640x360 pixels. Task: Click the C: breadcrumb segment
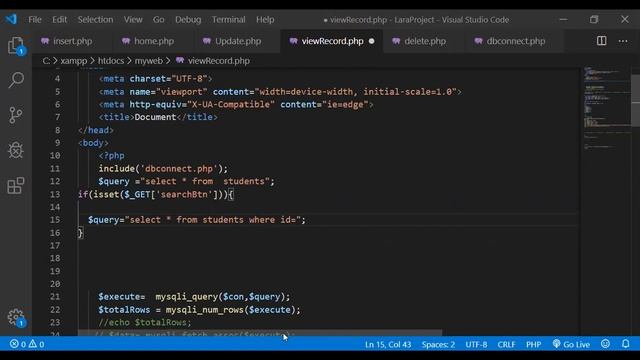[46, 61]
